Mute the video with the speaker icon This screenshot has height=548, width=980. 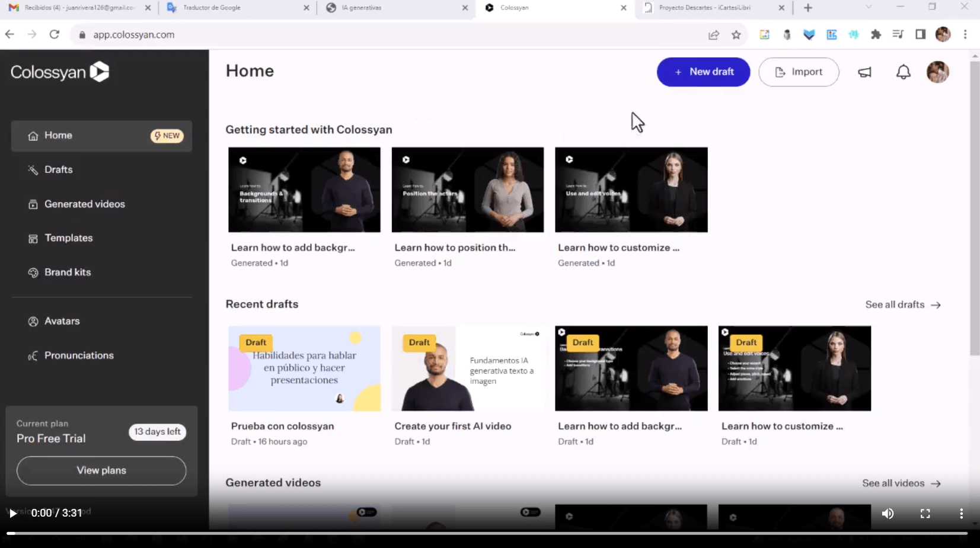(x=888, y=514)
